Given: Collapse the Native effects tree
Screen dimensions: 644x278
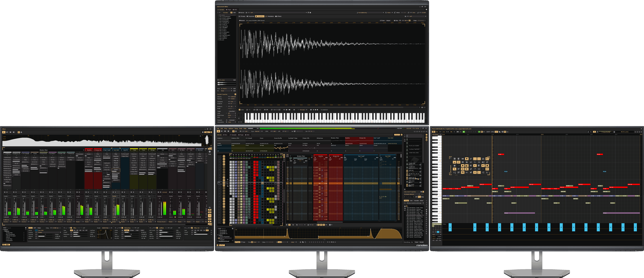Looking at the screenshot, I should pyautogui.click(x=3, y=230).
